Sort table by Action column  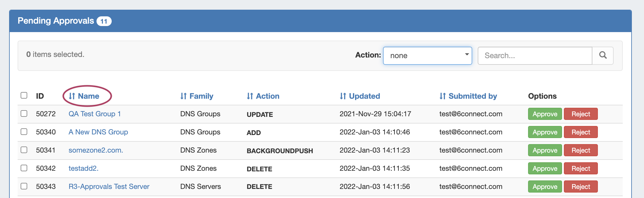(263, 96)
